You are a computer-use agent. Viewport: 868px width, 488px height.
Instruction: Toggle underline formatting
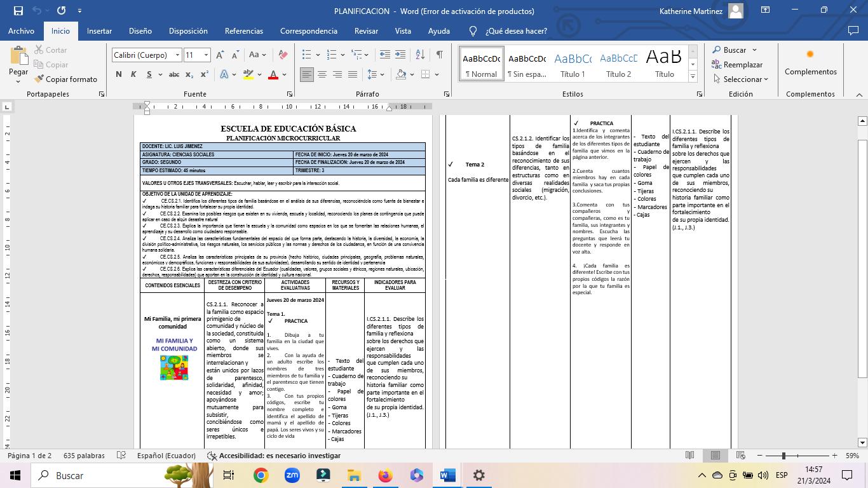(149, 74)
